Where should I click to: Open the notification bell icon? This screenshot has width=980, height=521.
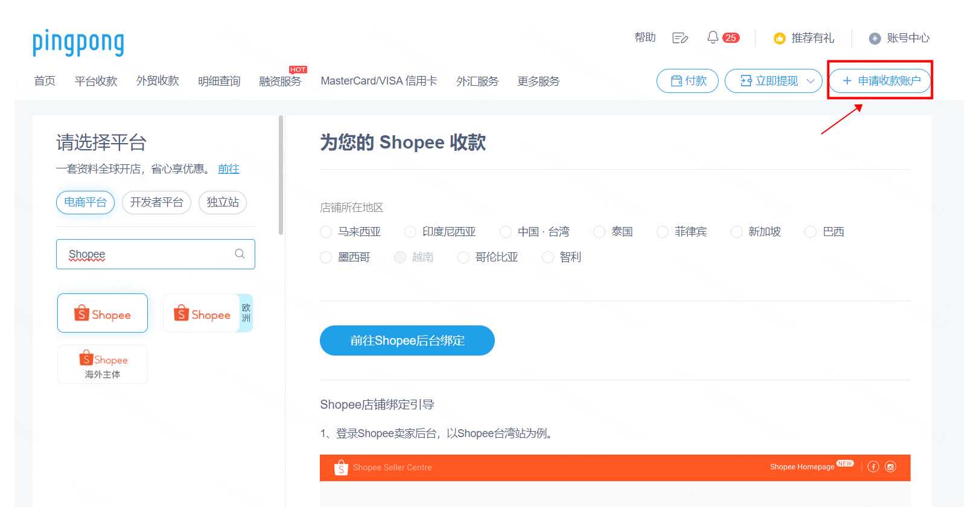[713, 37]
